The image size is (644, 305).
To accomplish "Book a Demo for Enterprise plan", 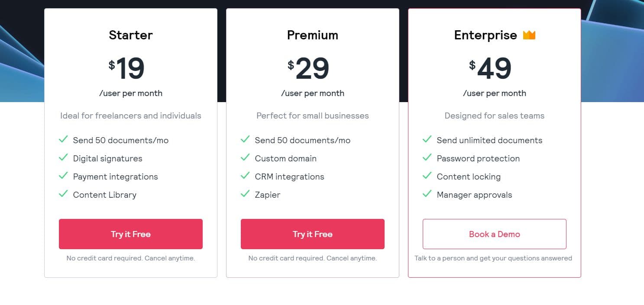I will pos(494,234).
